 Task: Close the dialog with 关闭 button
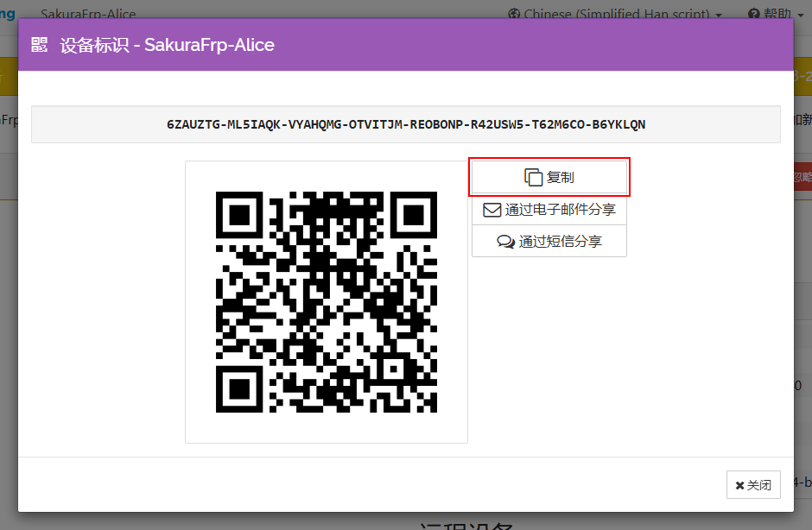pos(753,485)
